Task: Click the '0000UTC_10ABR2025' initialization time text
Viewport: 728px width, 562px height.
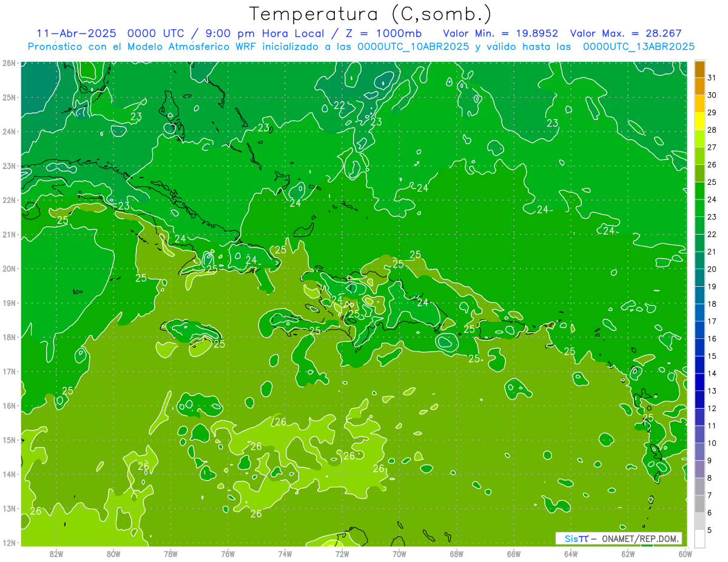Action: click(x=413, y=46)
